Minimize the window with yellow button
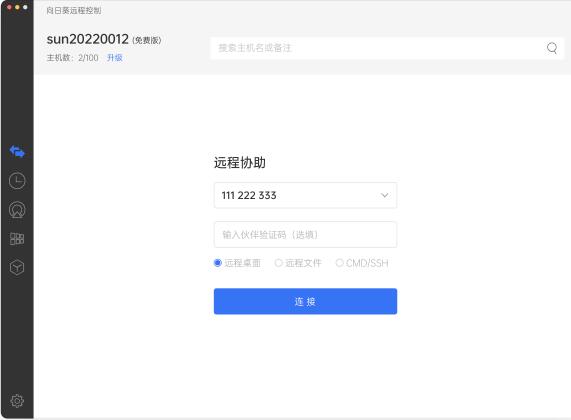The image size is (571, 420). pos(17,7)
